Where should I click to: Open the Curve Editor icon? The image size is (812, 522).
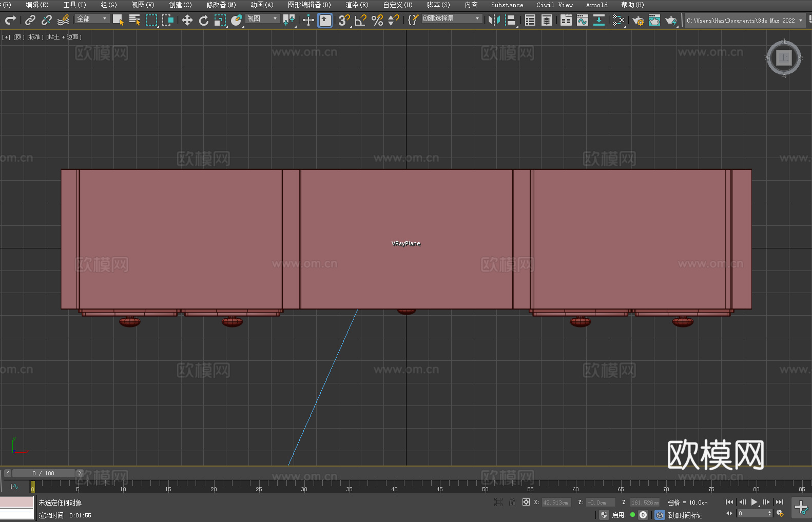tap(583, 20)
